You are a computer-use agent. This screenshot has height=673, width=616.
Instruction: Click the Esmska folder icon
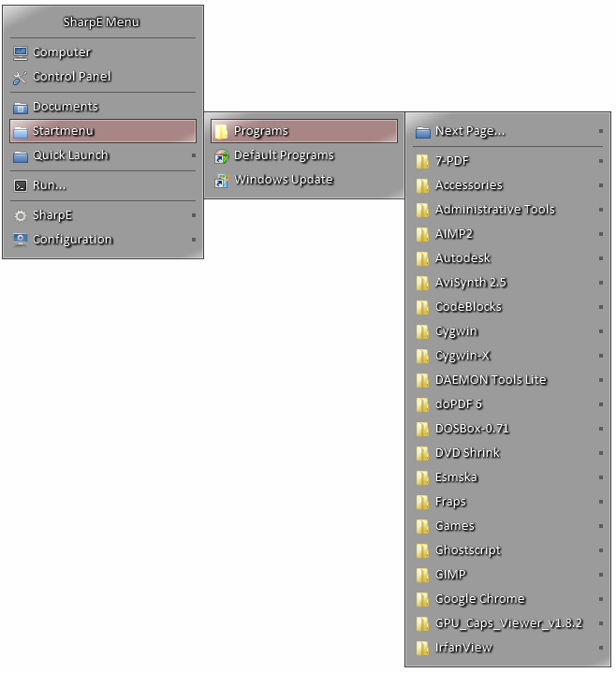pyautogui.click(x=422, y=477)
